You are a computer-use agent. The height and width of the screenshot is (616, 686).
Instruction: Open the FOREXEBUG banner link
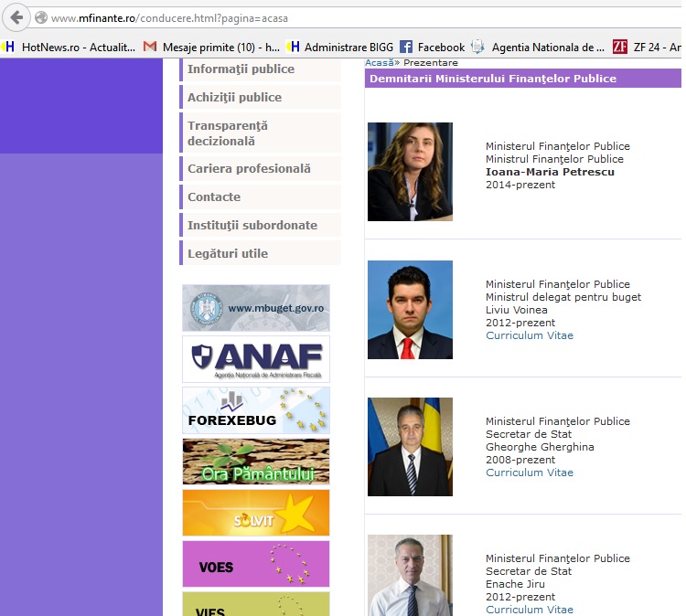click(x=256, y=410)
